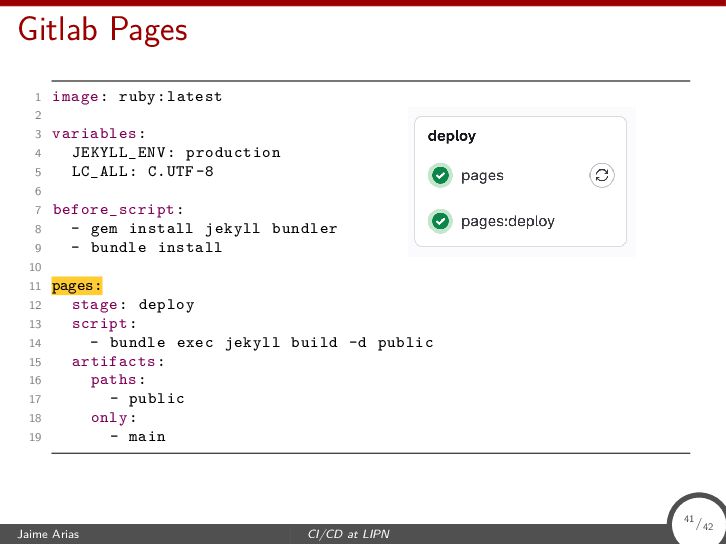
Task: Click the CI/CD at LIPN footer title
Action: (348, 534)
